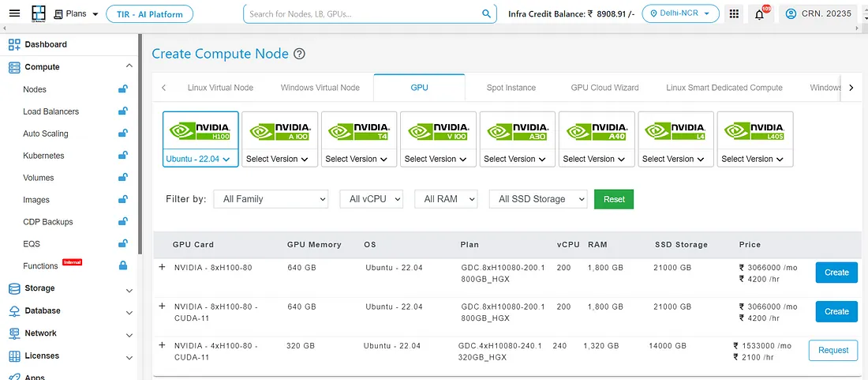Screen dimensions: 868x380
Task: Open Kubernetes in the sidebar
Action: [x=43, y=156]
